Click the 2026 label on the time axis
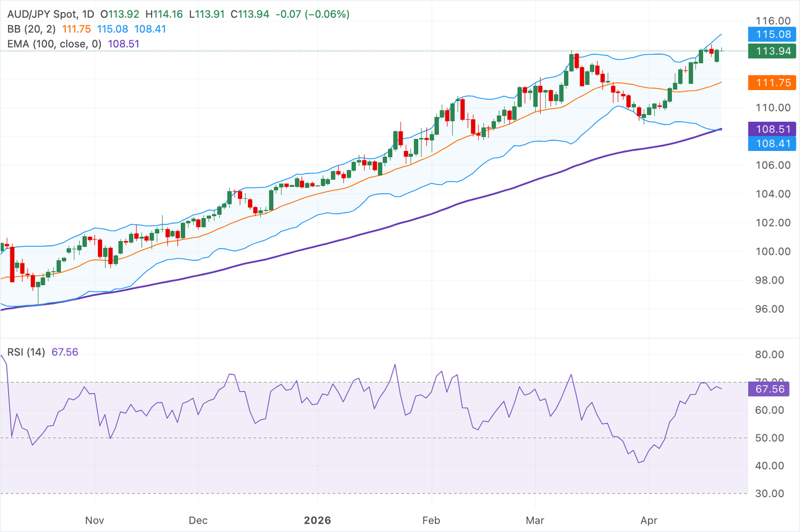 point(317,520)
